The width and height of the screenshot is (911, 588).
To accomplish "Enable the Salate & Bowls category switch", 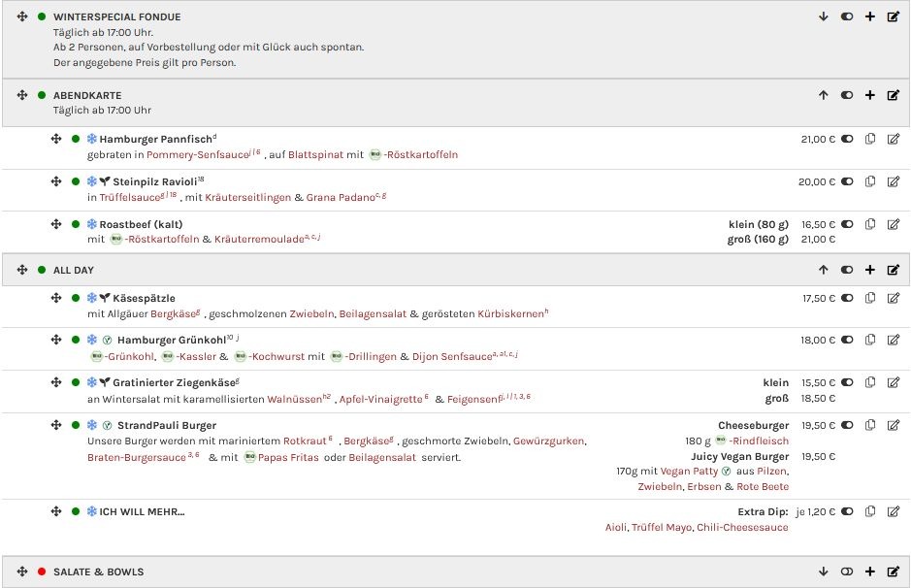I will [x=847, y=572].
